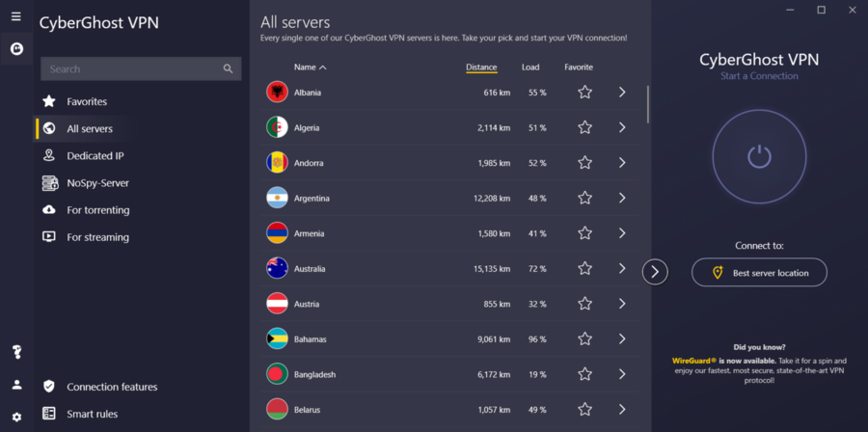The image size is (868, 432).
Task: Select NoSpy-Server in the sidebar
Action: 97,183
